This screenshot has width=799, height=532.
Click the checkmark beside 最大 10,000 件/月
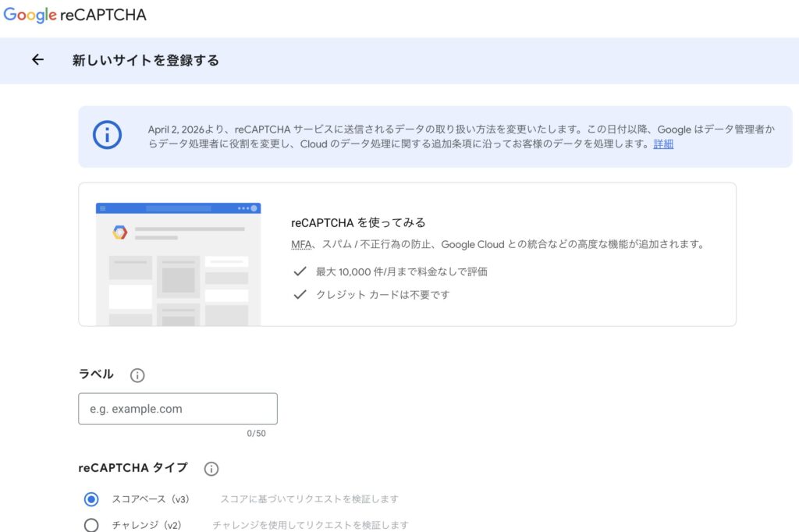coord(300,271)
